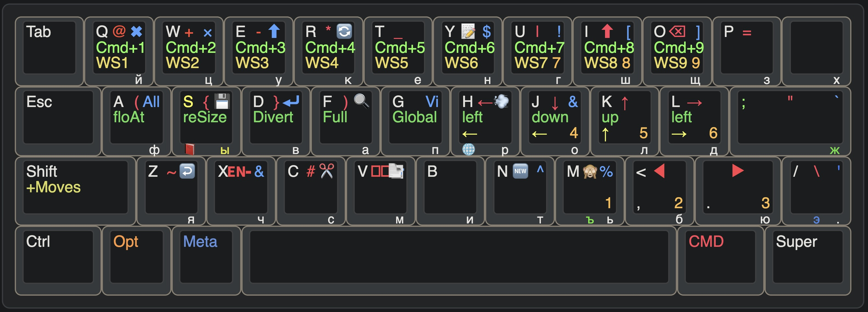The image size is (868, 312).
Task: Click the wide spacebar key
Action: (459, 261)
